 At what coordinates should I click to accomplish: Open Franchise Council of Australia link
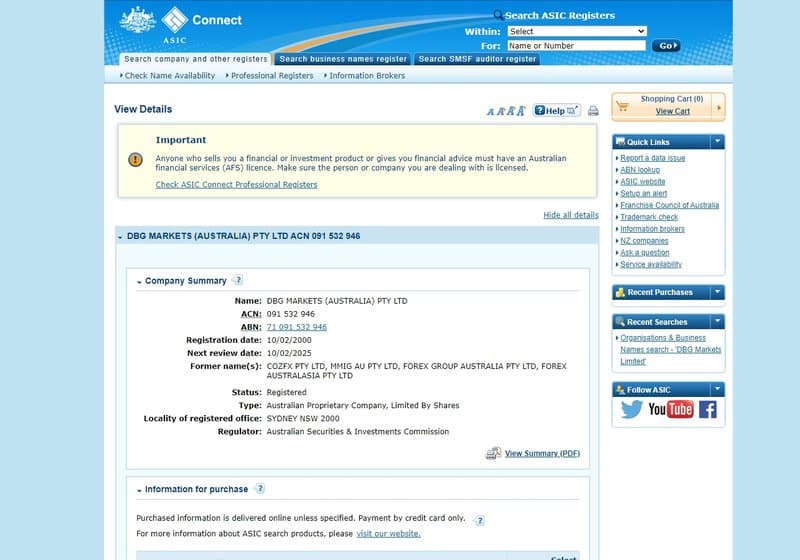[x=669, y=205]
